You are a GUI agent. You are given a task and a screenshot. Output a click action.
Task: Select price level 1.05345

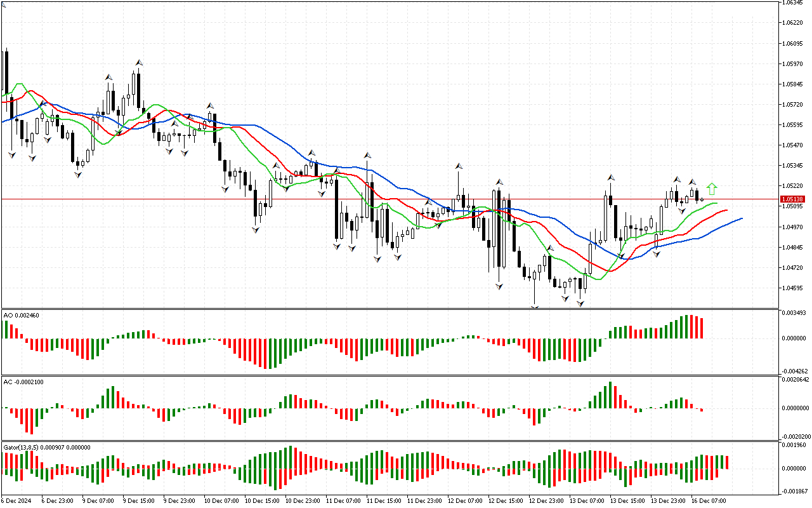pyautogui.click(x=792, y=165)
